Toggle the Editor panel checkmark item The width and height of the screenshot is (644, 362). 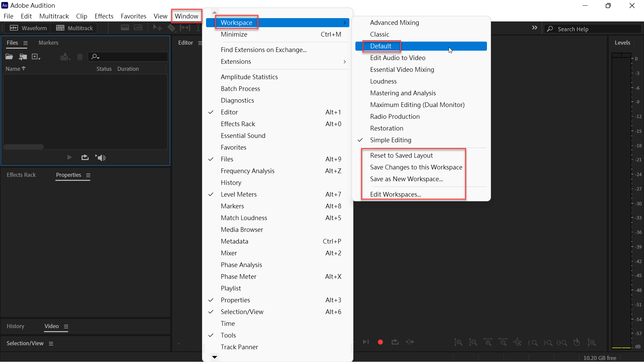[278, 112]
